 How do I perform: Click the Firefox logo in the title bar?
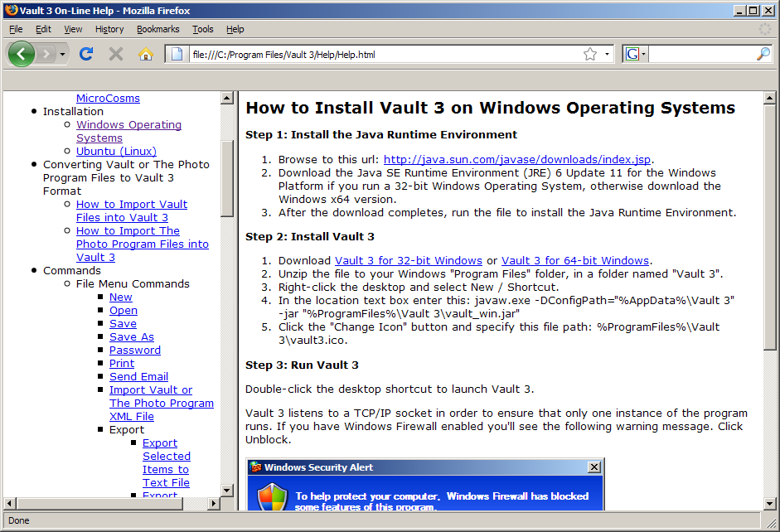[x=12, y=11]
